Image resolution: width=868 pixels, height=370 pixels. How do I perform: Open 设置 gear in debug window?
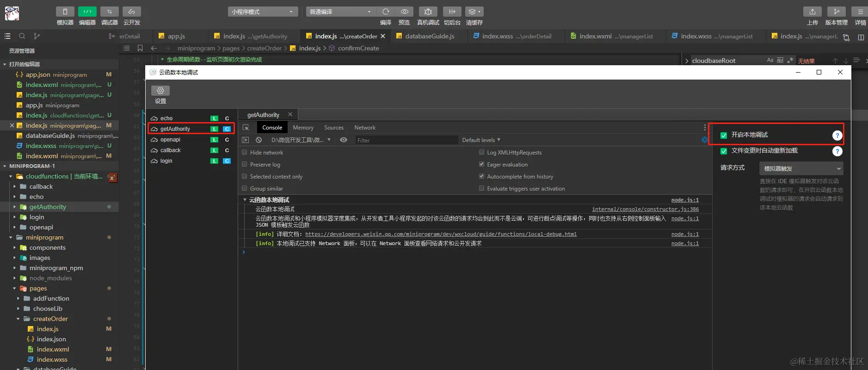[x=160, y=91]
